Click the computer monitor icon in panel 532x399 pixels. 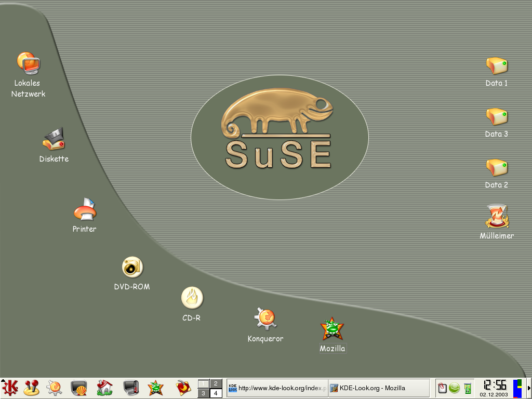pos(131,388)
